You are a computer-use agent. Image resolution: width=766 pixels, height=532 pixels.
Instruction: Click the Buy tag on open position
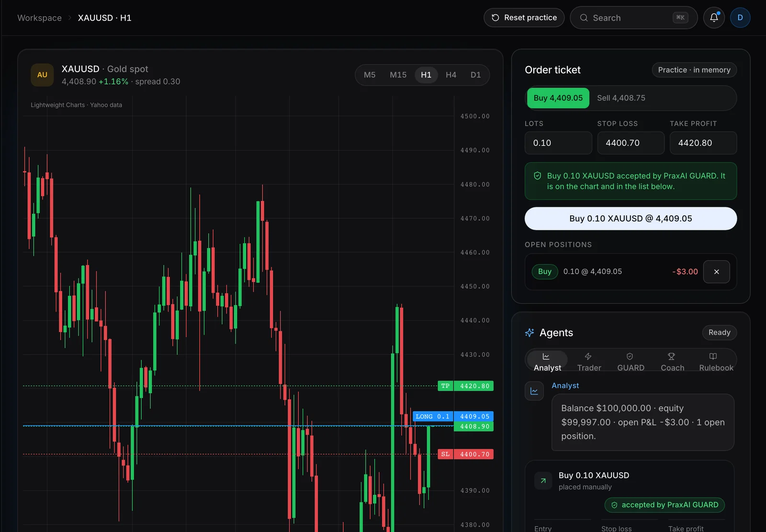coord(545,272)
